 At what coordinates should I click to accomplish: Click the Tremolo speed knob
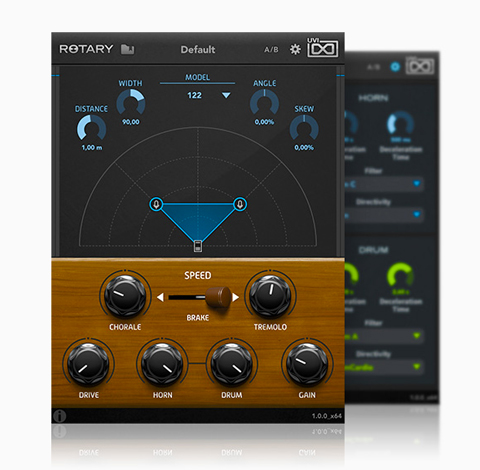270,295
